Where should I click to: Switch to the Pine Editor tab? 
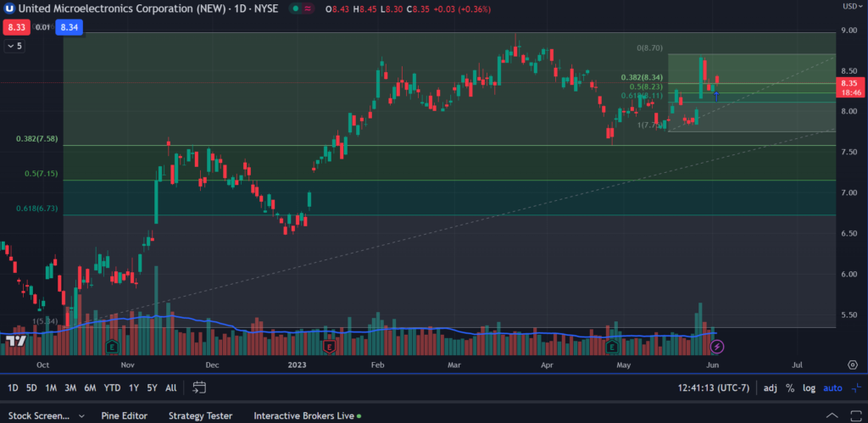pos(124,415)
